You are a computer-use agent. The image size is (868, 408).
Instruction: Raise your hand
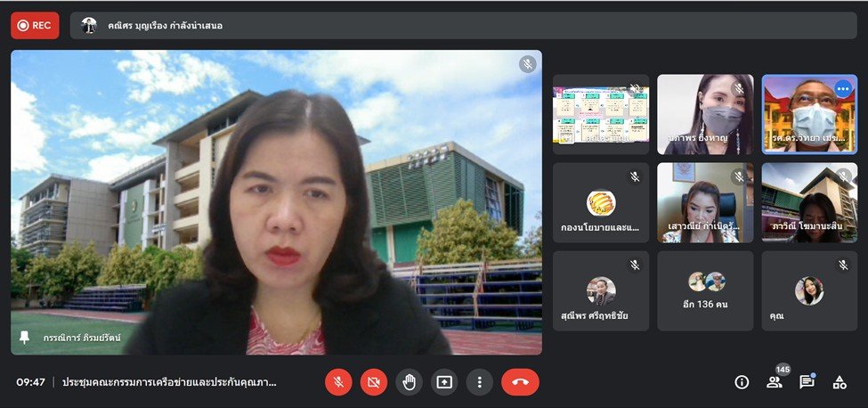click(409, 382)
